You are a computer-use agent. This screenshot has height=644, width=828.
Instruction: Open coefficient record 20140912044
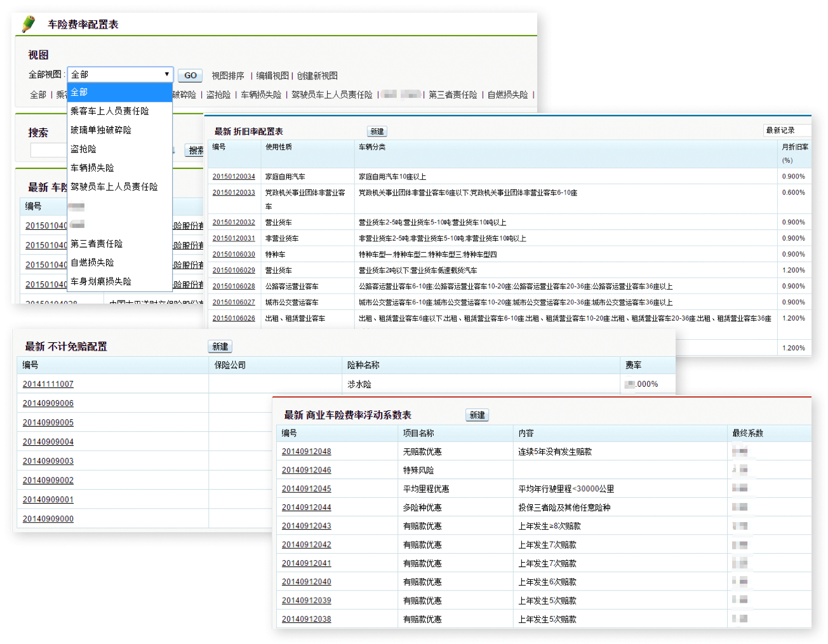tap(307, 507)
